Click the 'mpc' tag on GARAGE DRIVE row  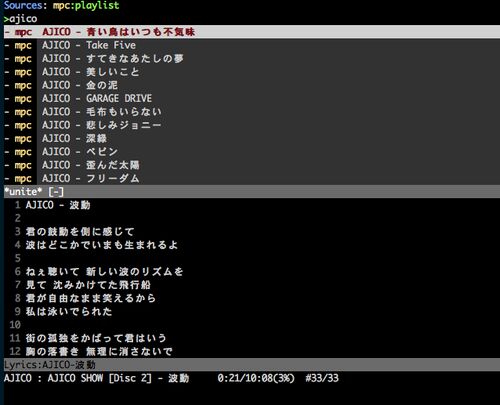[23, 99]
